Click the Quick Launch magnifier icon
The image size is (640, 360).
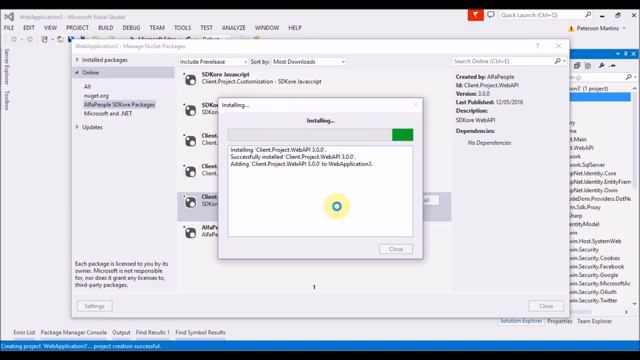pyautogui.click(x=588, y=15)
